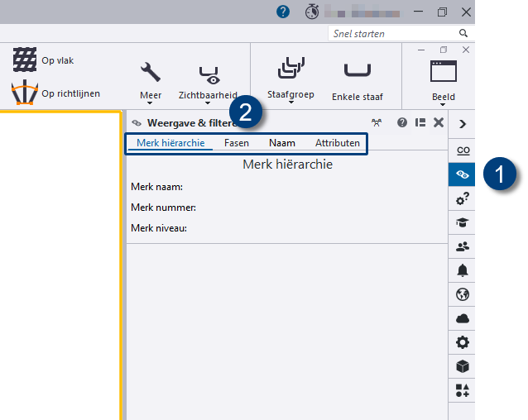Open the gear with question mark icon

462,198
